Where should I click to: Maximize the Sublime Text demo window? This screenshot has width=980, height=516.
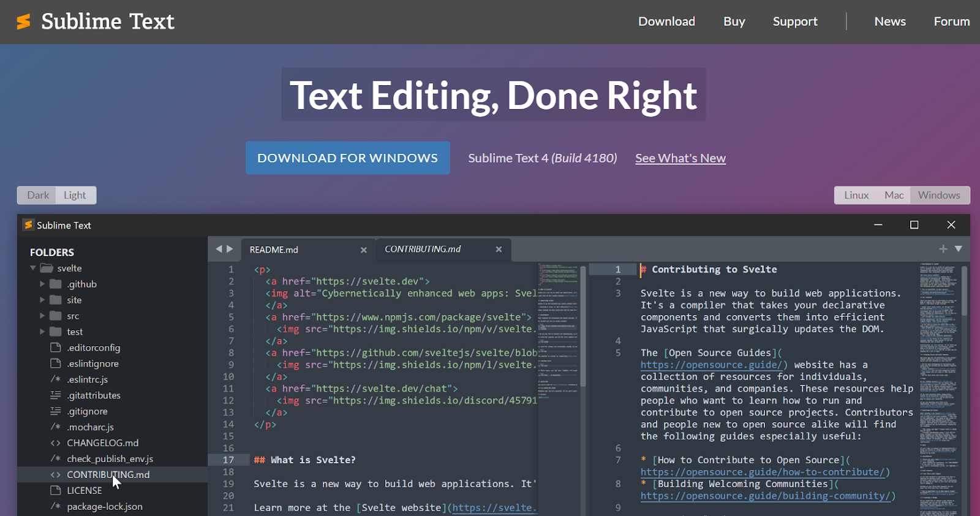pyautogui.click(x=914, y=225)
